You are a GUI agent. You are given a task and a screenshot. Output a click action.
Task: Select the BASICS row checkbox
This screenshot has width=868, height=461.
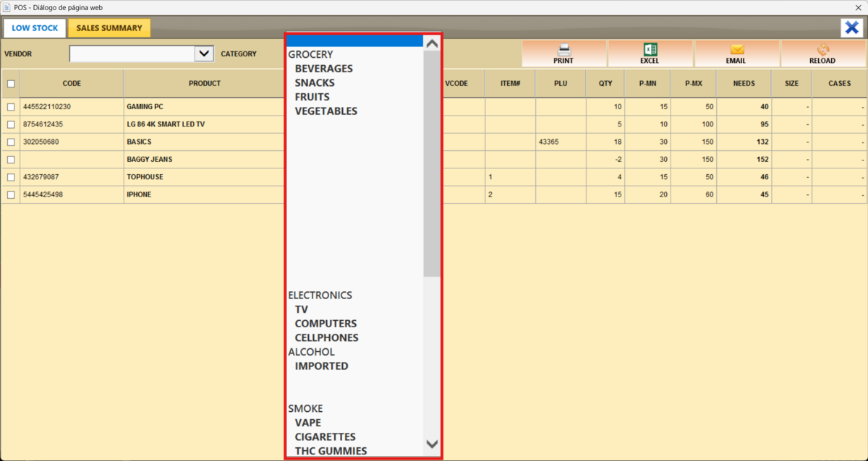pyautogui.click(x=11, y=142)
